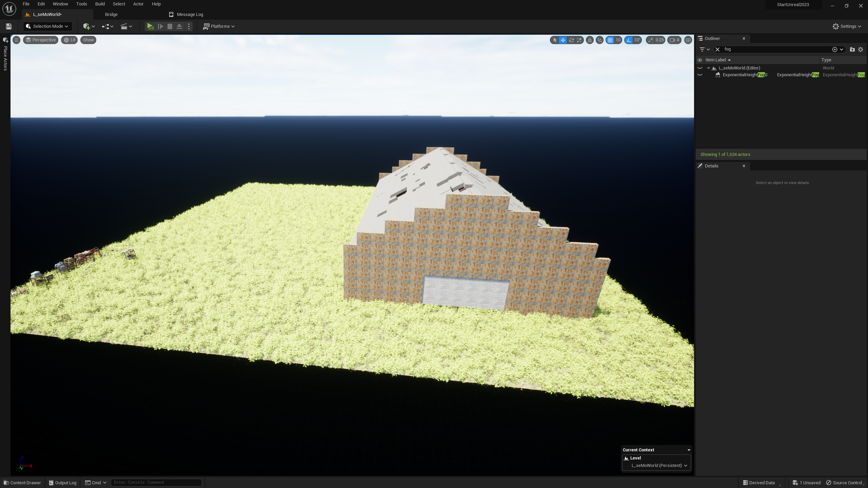Open the Platforms dropdown

coord(219,26)
